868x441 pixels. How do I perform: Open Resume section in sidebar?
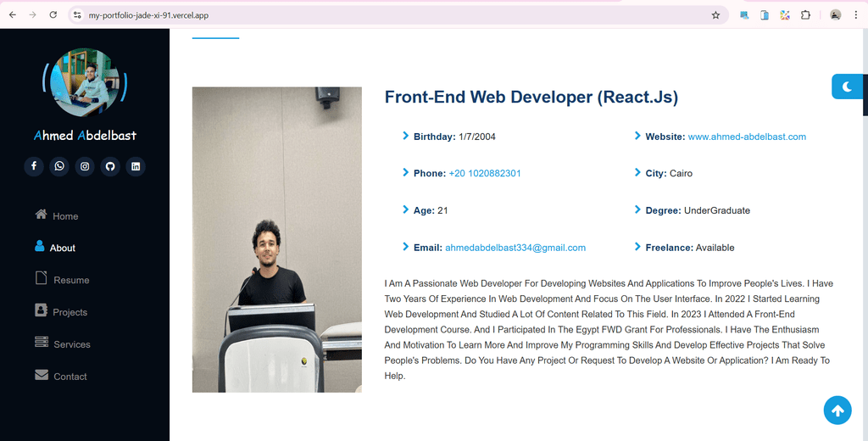click(62, 279)
